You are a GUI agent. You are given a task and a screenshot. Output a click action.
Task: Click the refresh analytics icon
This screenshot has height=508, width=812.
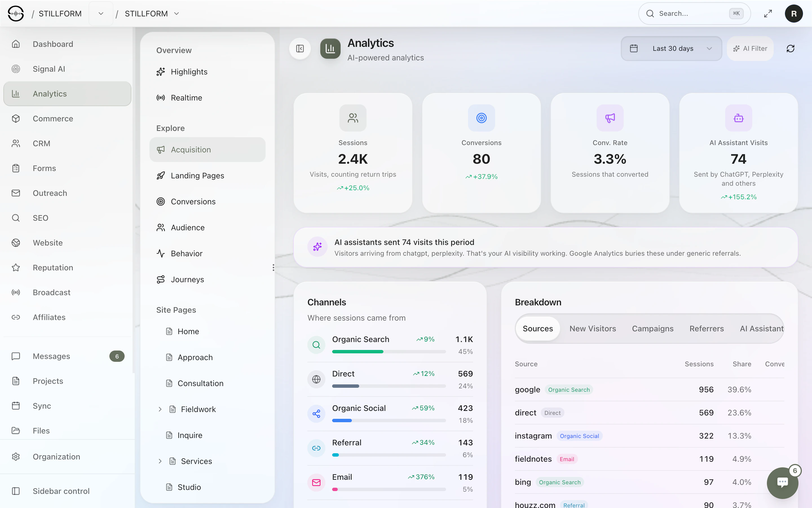pyautogui.click(x=790, y=48)
